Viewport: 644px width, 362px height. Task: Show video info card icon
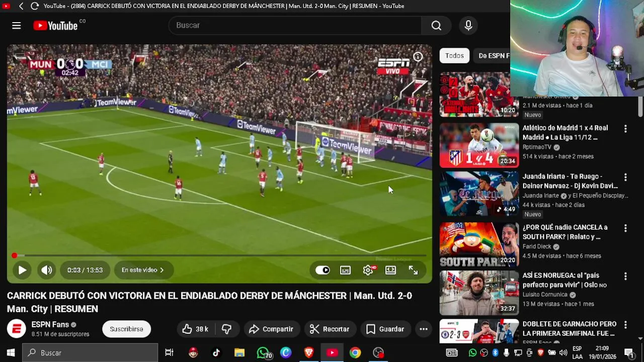click(418, 57)
